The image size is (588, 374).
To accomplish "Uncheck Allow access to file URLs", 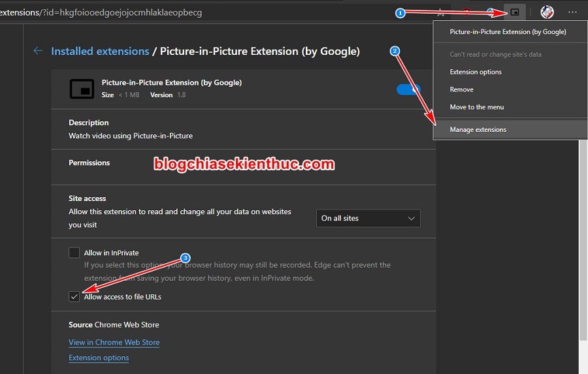I will pos(74,296).
